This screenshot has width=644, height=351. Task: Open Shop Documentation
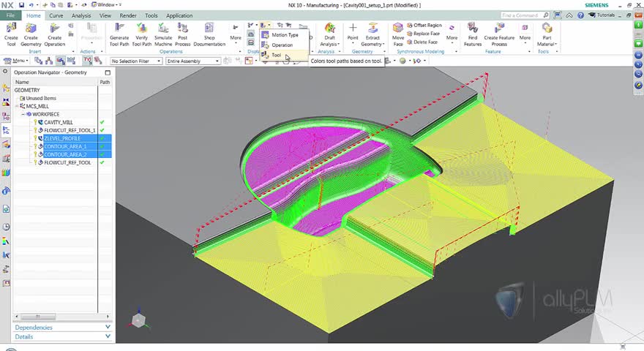point(209,34)
